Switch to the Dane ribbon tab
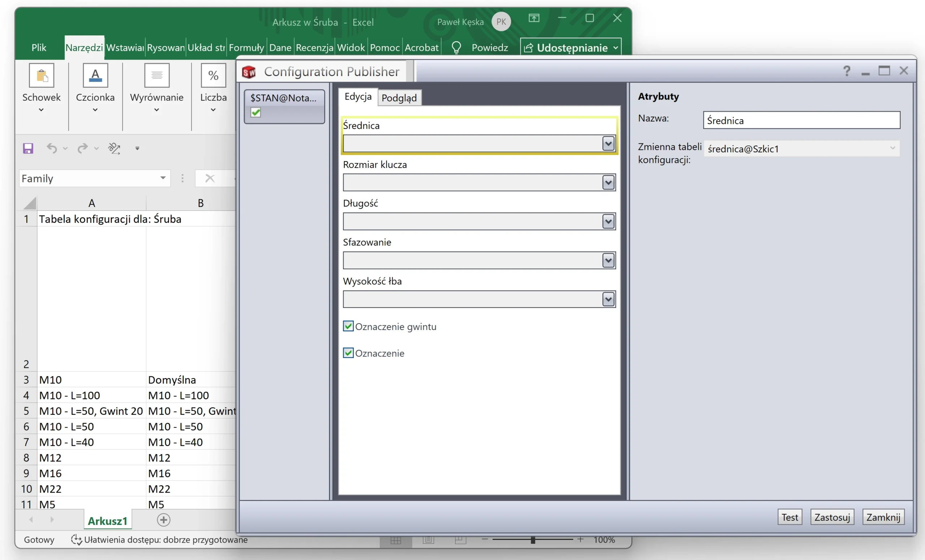 click(280, 47)
